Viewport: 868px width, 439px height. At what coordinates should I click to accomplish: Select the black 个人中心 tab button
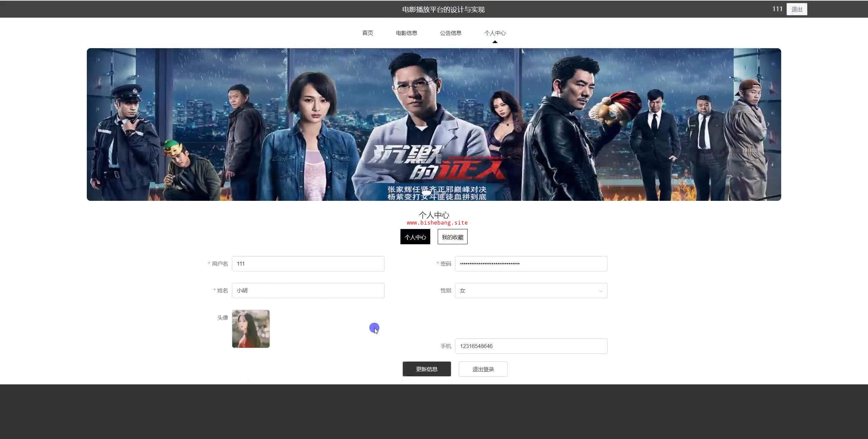(415, 237)
